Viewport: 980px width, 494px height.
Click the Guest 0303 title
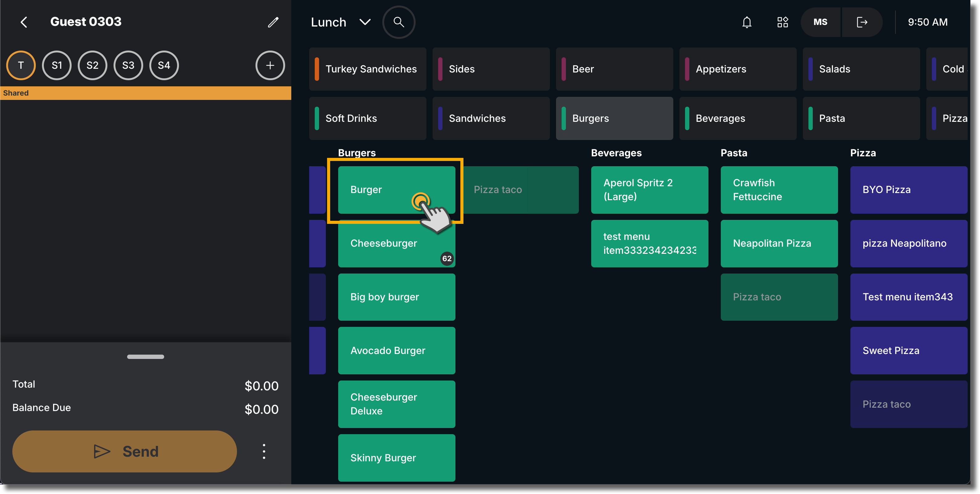[x=85, y=22]
